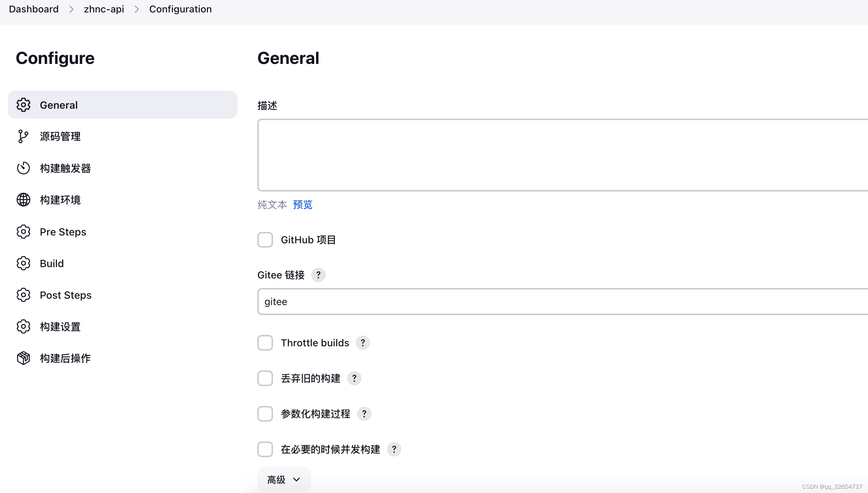The image size is (868, 493).
Task: Navigate to zhnc-api breadcrumb
Action: (104, 9)
